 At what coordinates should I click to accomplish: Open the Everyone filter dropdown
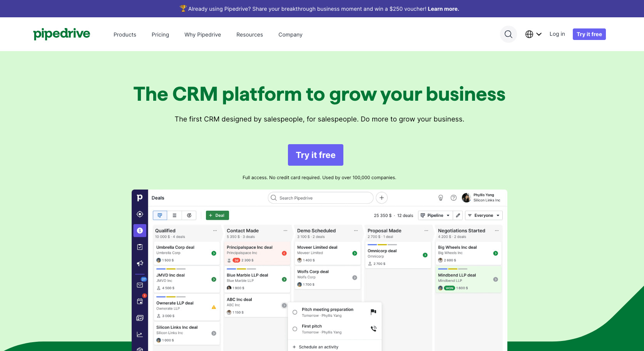[x=483, y=215]
